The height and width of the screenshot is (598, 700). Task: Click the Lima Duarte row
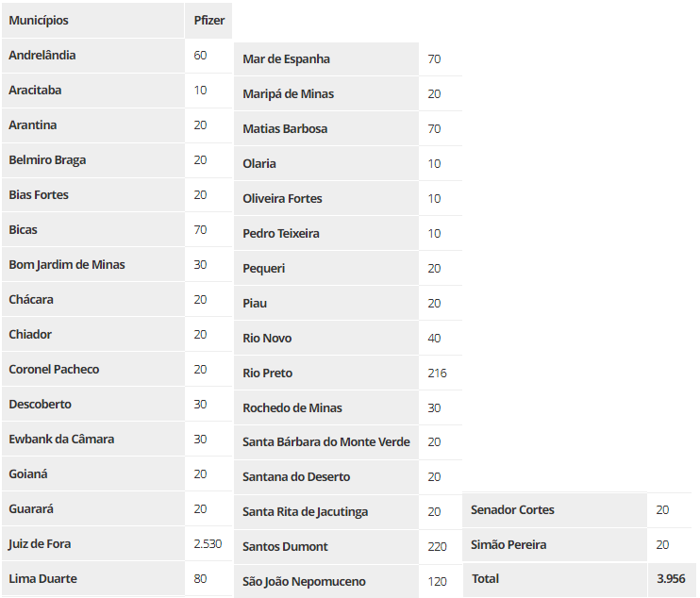[x=117, y=578]
